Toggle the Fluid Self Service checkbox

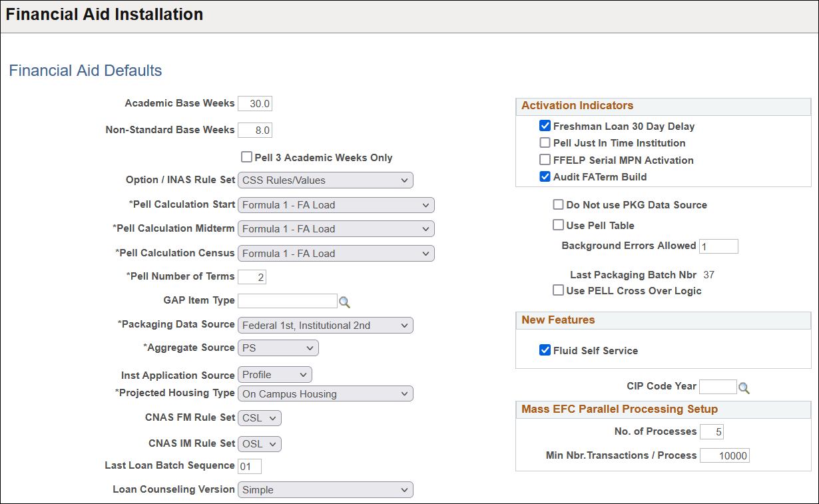pos(545,350)
